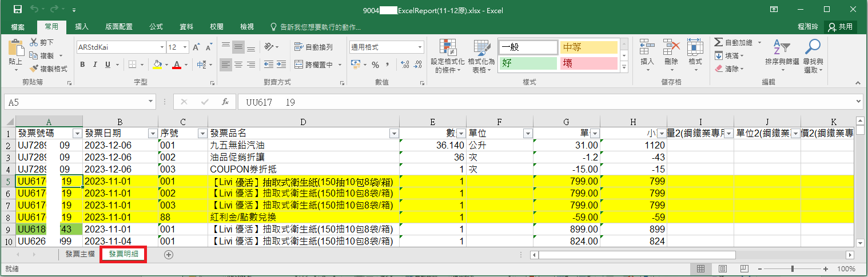This screenshot has width=868, height=277.
Task: Align text right in cell
Action: pyautogui.click(x=251, y=65)
